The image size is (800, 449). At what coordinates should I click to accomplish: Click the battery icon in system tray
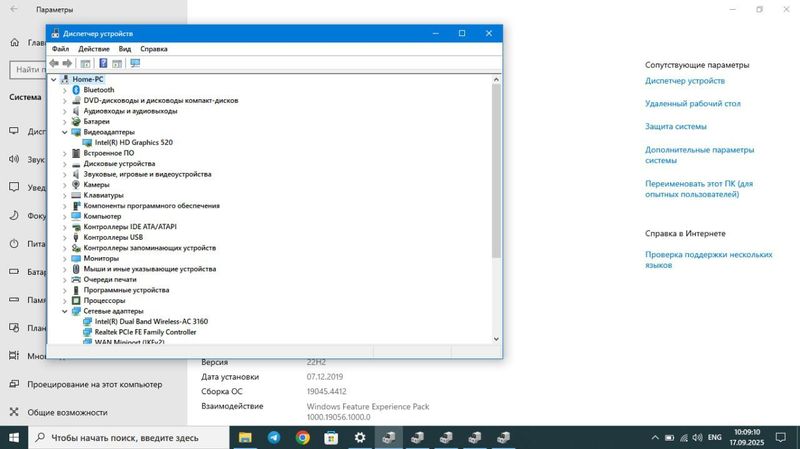coord(669,438)
